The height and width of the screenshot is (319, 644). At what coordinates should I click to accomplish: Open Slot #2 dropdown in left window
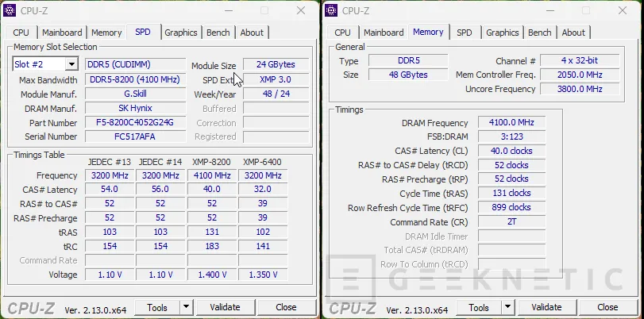(72, 64)
